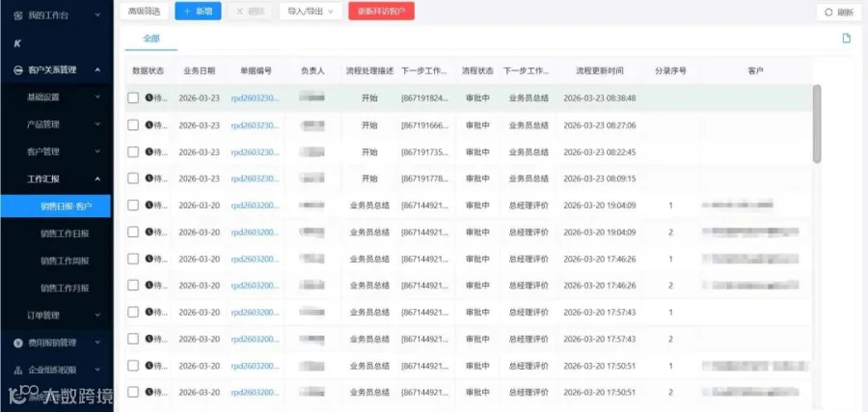Click the timestamp 2026-03-23 08:27:06

point(600,125)
